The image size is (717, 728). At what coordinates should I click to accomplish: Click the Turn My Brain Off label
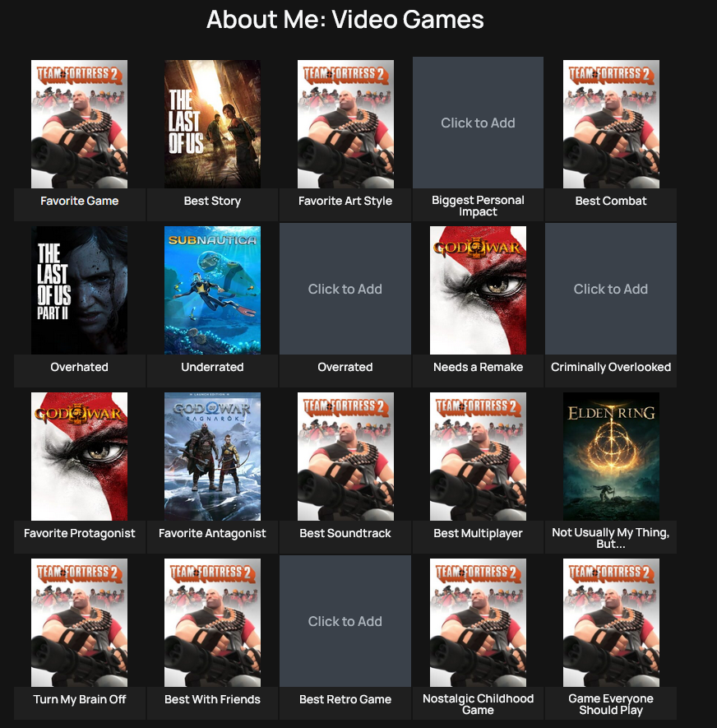pyautogui.click(x=80, y=700)
